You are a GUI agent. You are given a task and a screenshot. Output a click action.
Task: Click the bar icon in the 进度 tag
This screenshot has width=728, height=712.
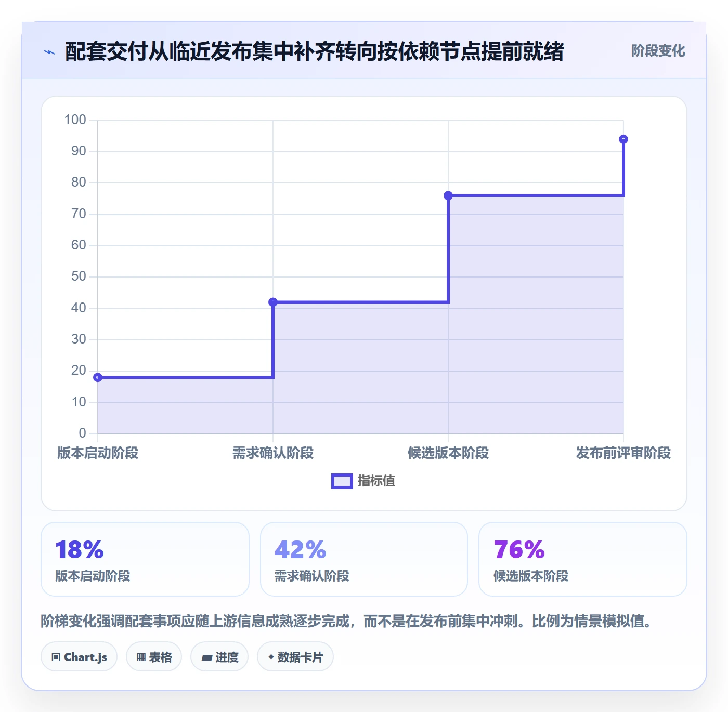pos(206,658)
